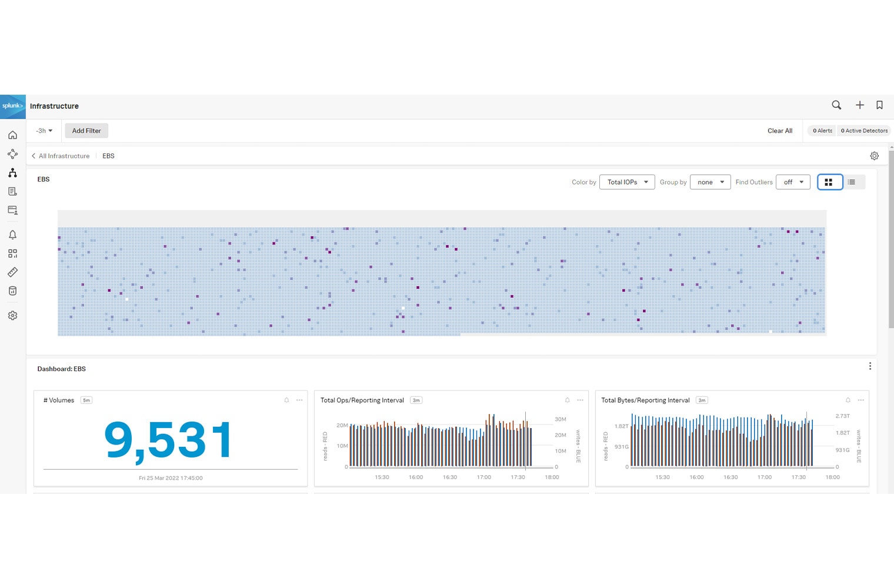Screen dimensions: 894x588
Task: Click the 0 Alerts badge
Action: [822, 131]
